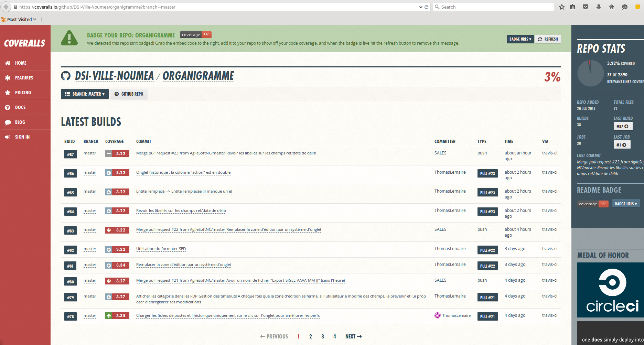
Task: Click the CircleCI advertisement image
Action: pyautogui.click(x=611, y=290)
